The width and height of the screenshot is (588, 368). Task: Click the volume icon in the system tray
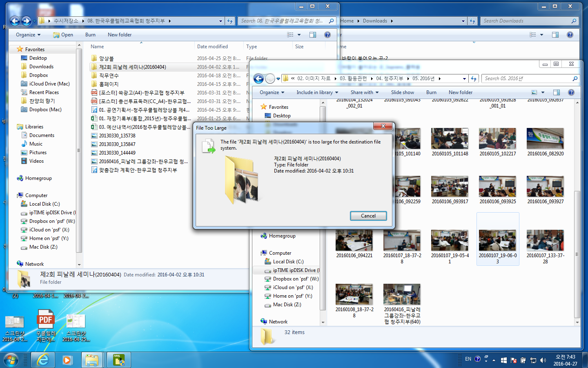coord(543,360)
